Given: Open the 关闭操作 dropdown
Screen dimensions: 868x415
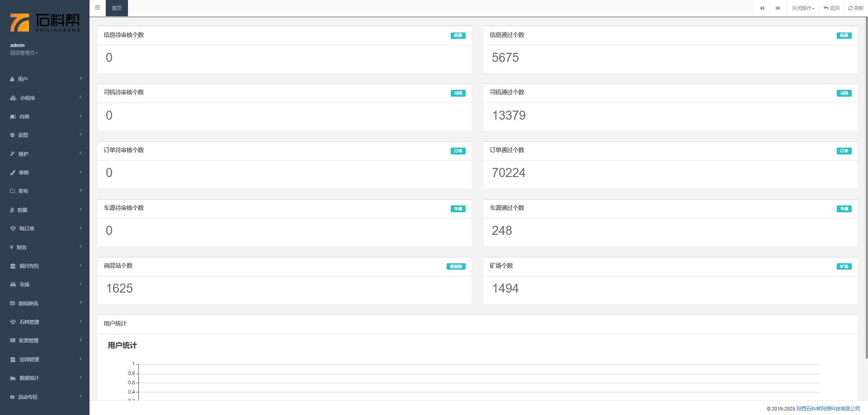Looking at the screenshot, I should [x=803, y=8].
